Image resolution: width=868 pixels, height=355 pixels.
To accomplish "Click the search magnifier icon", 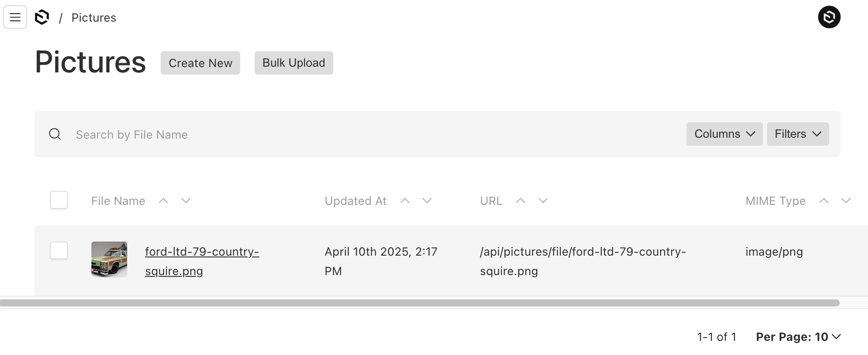I will [55, 134].
